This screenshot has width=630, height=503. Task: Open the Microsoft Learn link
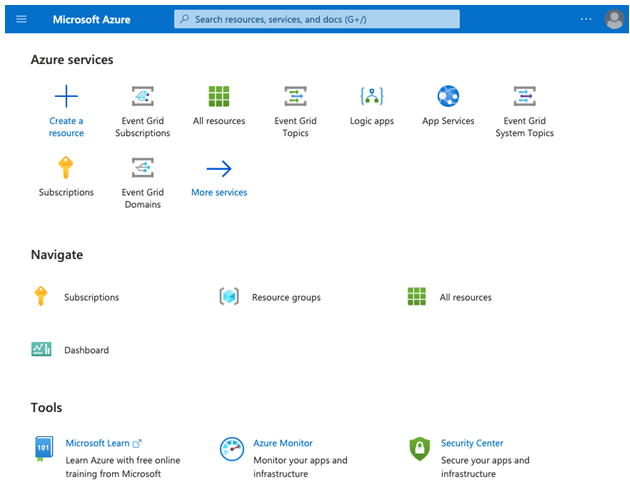(x=98, y=443)
